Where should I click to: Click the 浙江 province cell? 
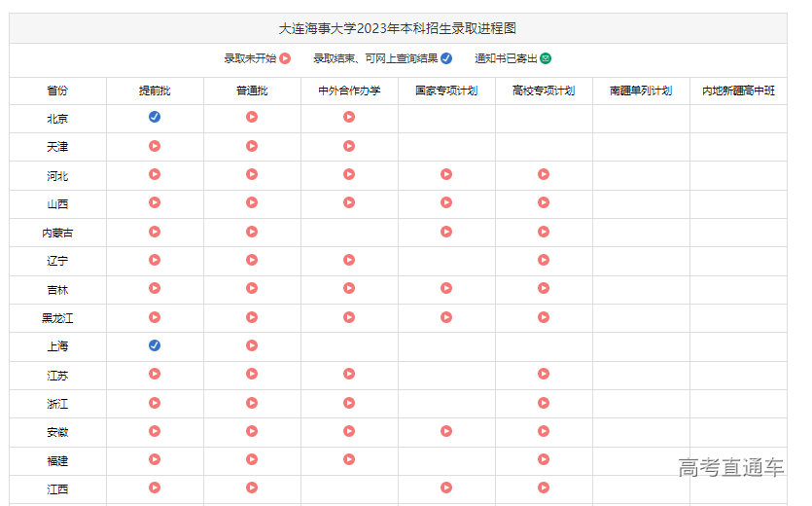pyautogui.click(x=57, y=404)
